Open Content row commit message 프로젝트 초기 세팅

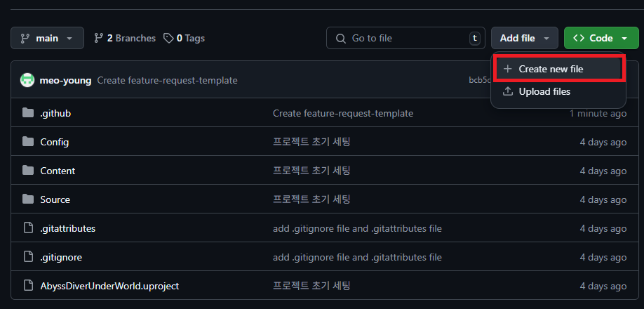311,171
